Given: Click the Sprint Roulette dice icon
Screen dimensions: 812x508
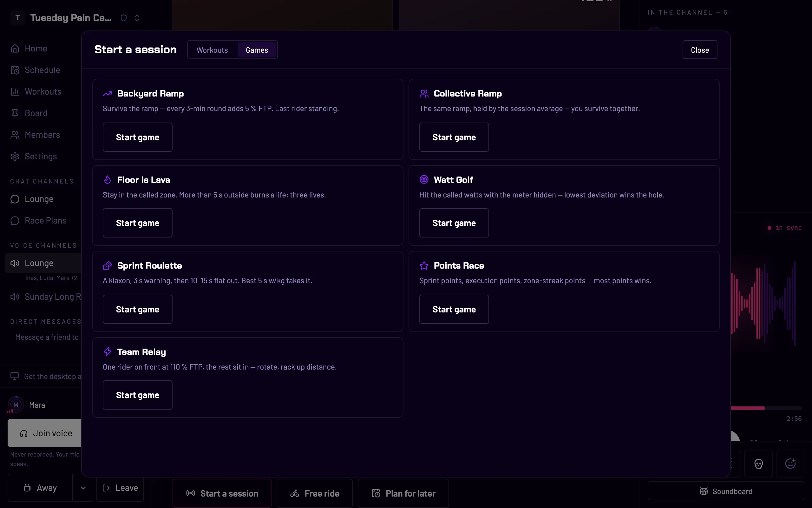Looking at the screenshot, I should tap(108, 266).
